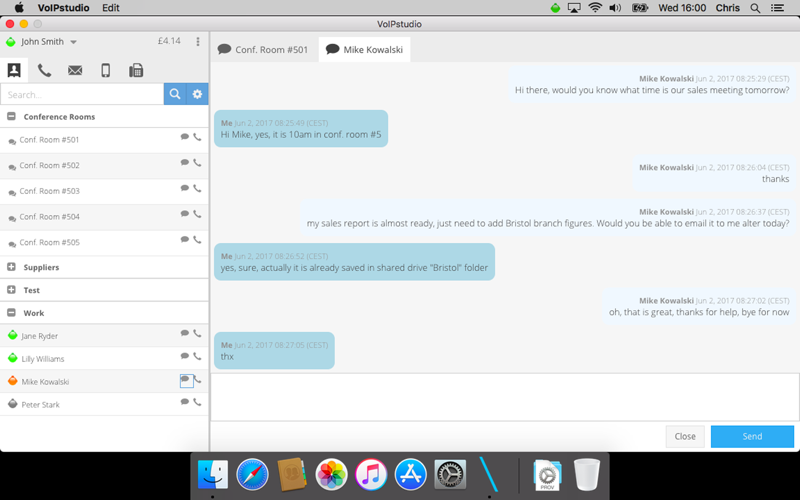Open chat with Lilly Williams
The width and height of the screenshot is (800, 500).
pyautogui.click(x=185, y=356)
